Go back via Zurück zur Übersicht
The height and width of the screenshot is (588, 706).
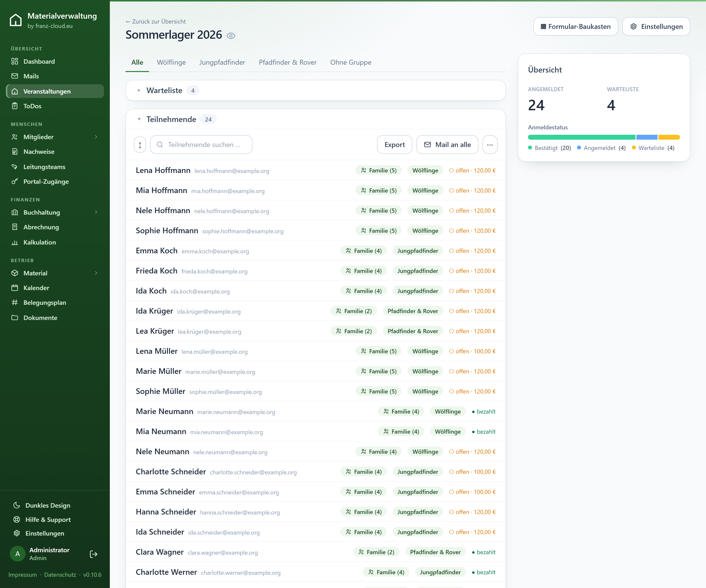(155, 22)
